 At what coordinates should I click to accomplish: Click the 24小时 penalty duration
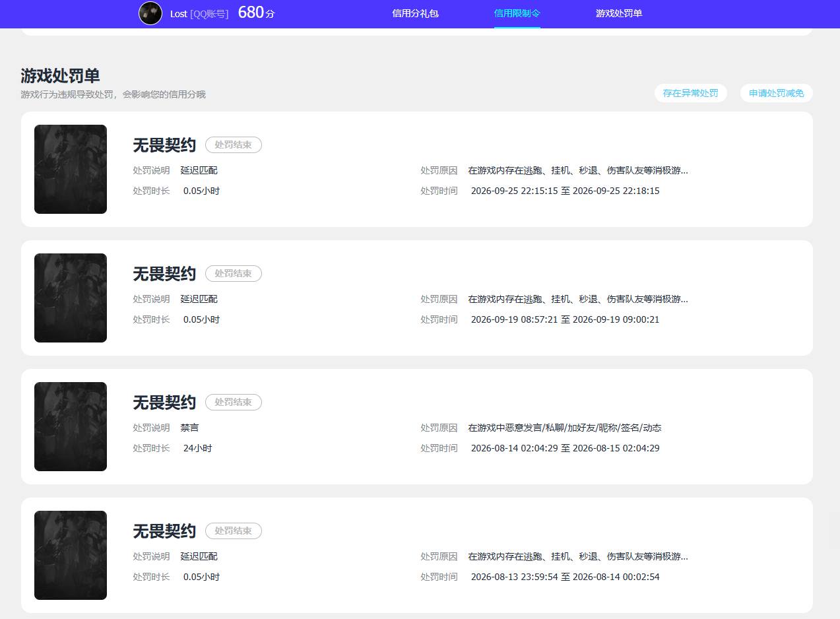197,448
